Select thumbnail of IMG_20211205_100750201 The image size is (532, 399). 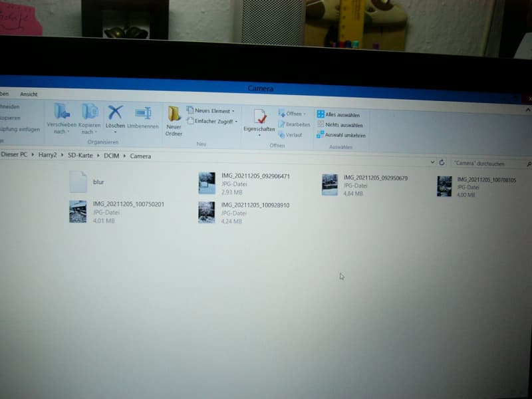click(x=78, y=211)
